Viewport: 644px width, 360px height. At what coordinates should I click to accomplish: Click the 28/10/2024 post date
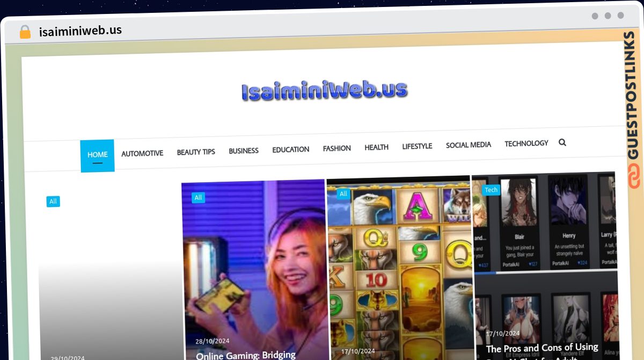[213, 341]
